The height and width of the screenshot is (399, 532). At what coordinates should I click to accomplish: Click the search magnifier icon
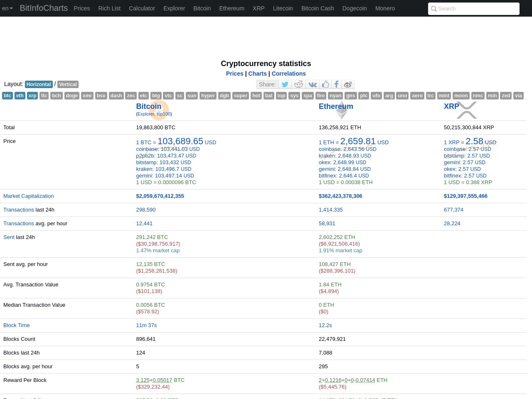tap(434, 9)
